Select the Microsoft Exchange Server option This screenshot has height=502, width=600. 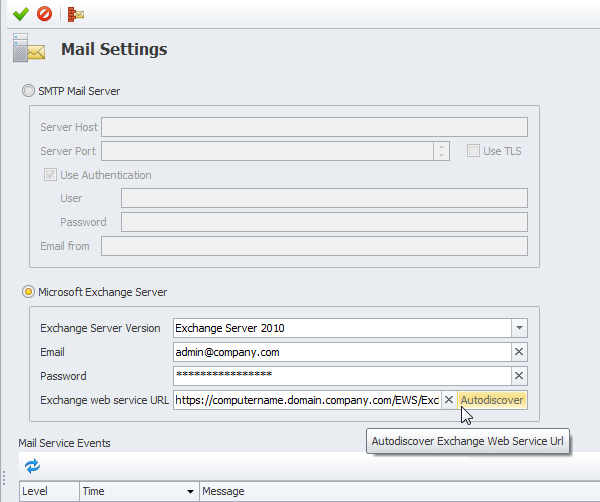28,292
